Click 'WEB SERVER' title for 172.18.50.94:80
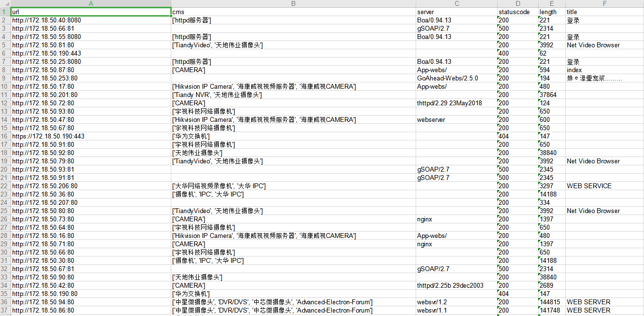Viewport: 644px width, 316px height. pos(604,302)
